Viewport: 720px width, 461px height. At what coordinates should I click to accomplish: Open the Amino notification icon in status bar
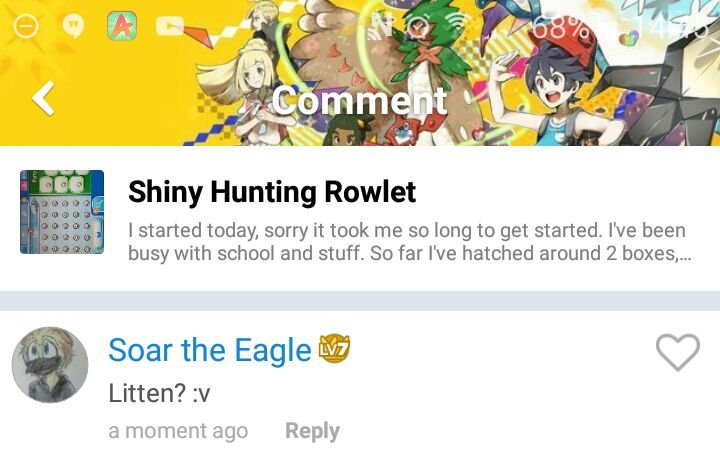coord(122,26)
